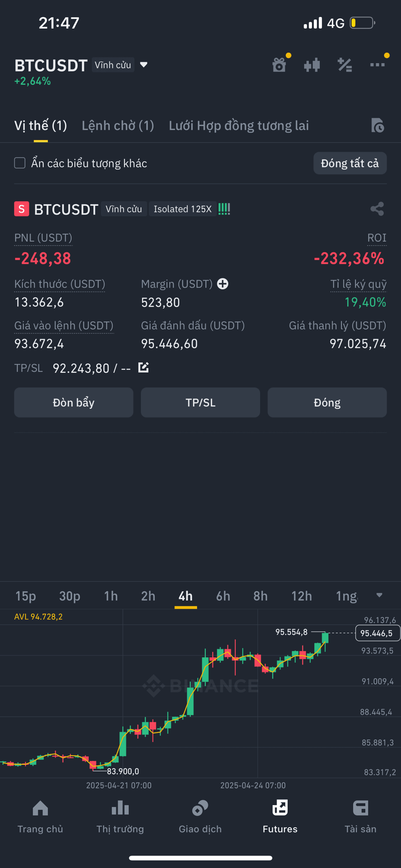This screenshot has height=868, width=401.
Task: Tap the Đóng close position button
Action: pyautogui.click(x=327, y=403)
